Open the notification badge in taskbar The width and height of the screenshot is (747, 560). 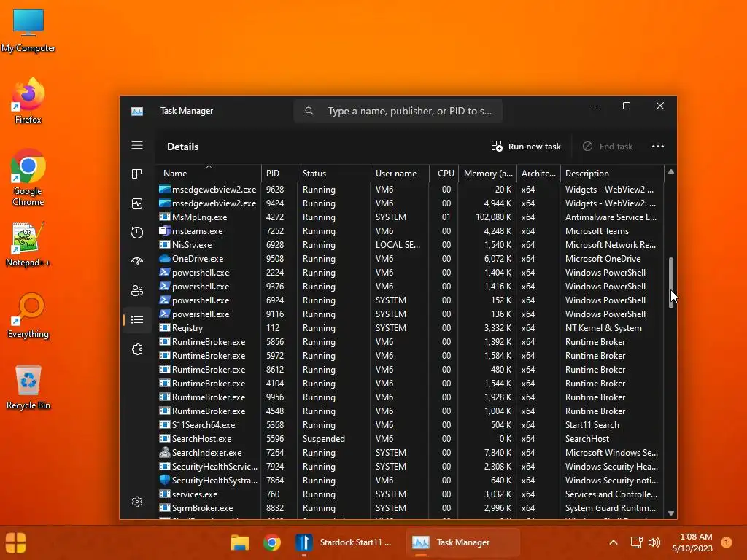(x=727, y=542)
